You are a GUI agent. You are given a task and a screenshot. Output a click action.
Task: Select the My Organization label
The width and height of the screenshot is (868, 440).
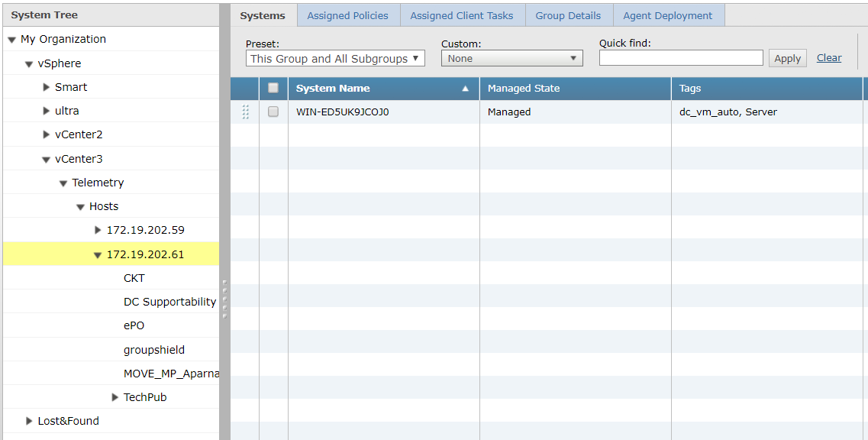point(63,40)
